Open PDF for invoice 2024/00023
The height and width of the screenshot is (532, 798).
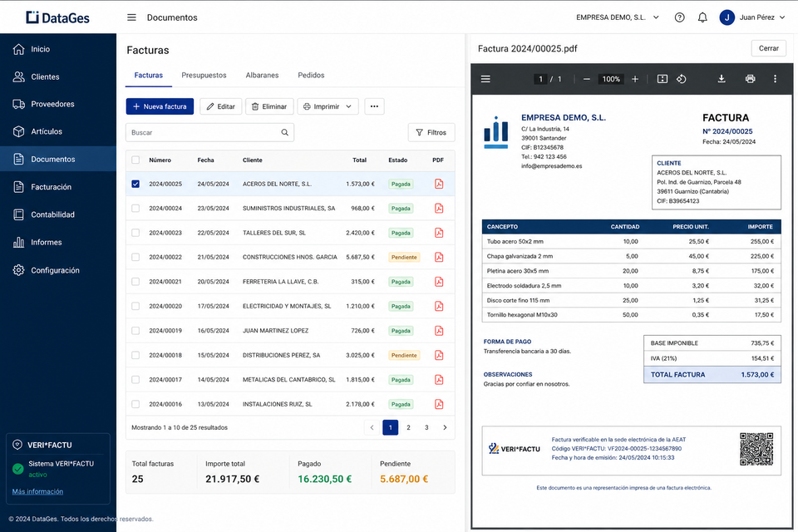(439, 233)
